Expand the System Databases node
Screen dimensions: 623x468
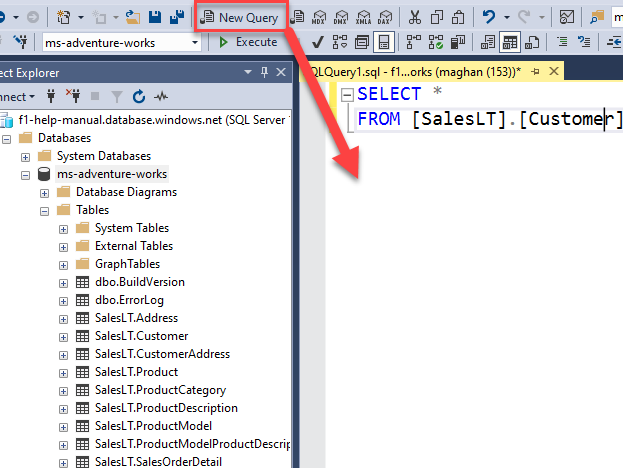click(x=25, y=157)
